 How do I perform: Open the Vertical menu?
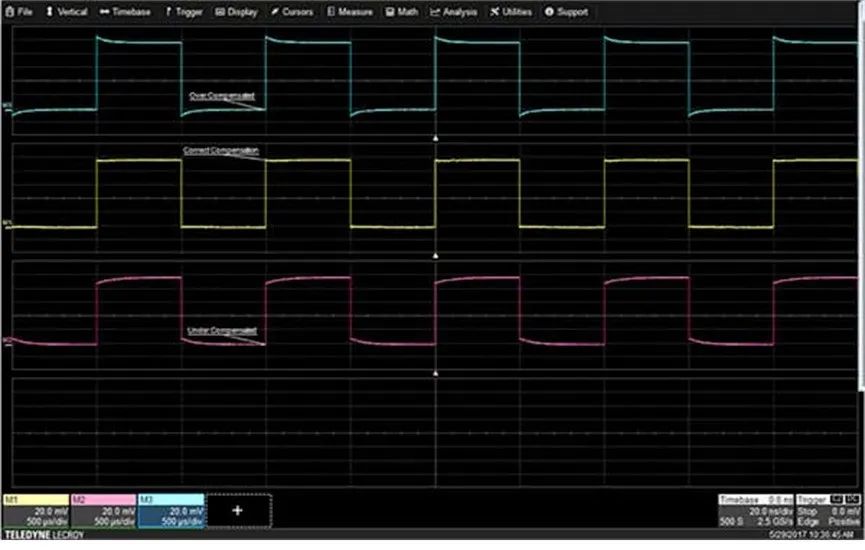tap(67, 12)
